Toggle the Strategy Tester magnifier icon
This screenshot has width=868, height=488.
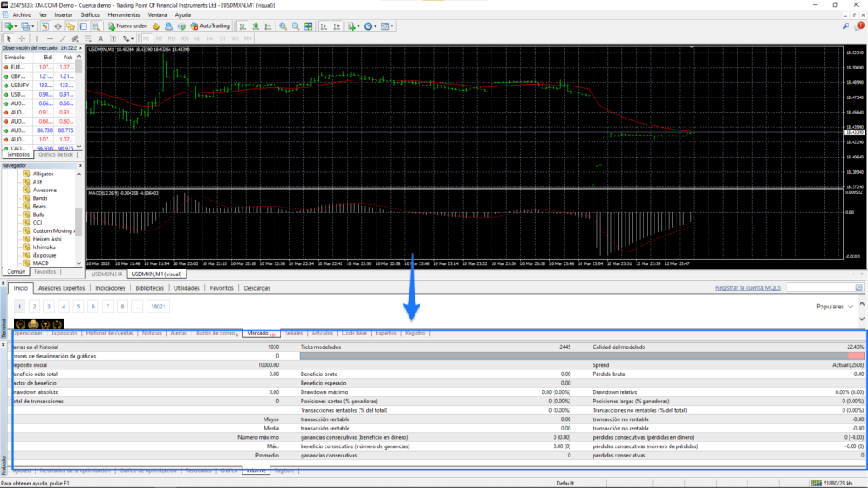pos(96,26)
